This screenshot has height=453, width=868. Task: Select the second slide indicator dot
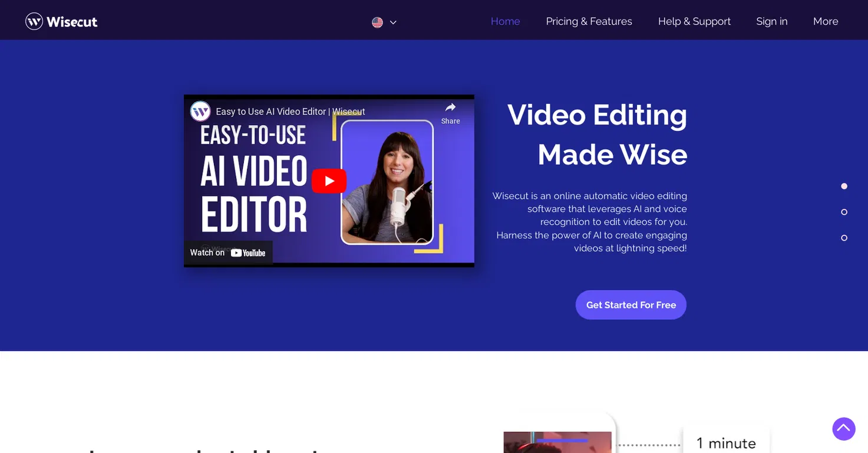pyautogui.click(x=844, y=212)
